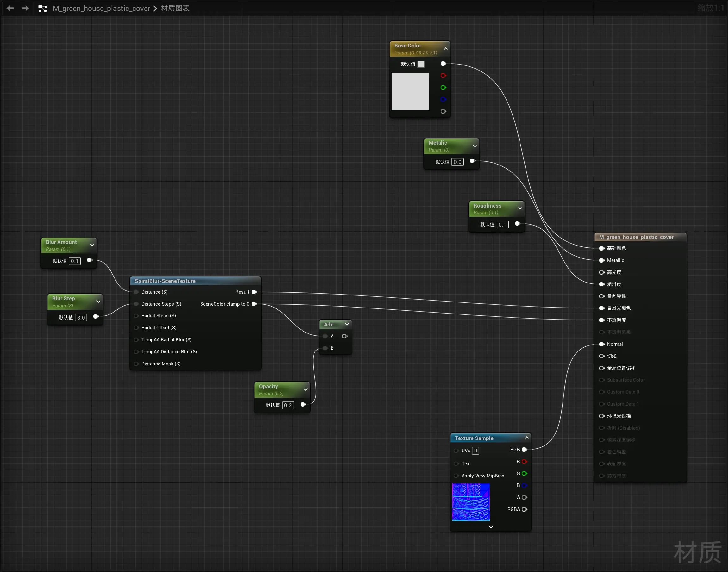The image size is (728, 572).
Task: Click the 材质图表 breadcrumb item
Action: pyautogui.click(x=175, y=8)
